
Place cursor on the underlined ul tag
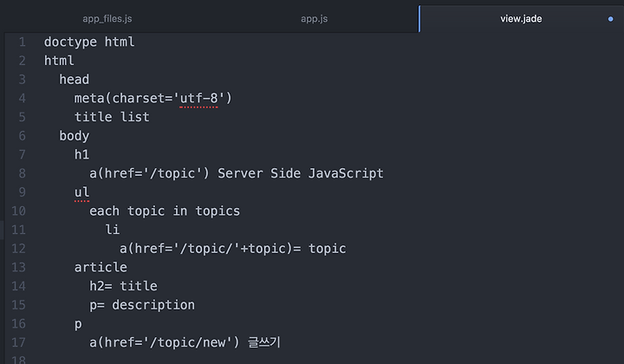click(81, 192)
